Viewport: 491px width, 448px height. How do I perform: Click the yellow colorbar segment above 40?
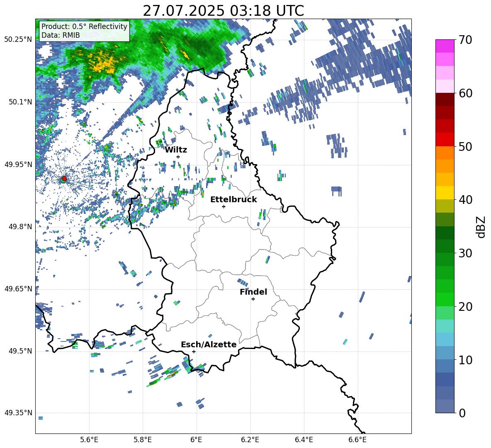coord(445,193)
